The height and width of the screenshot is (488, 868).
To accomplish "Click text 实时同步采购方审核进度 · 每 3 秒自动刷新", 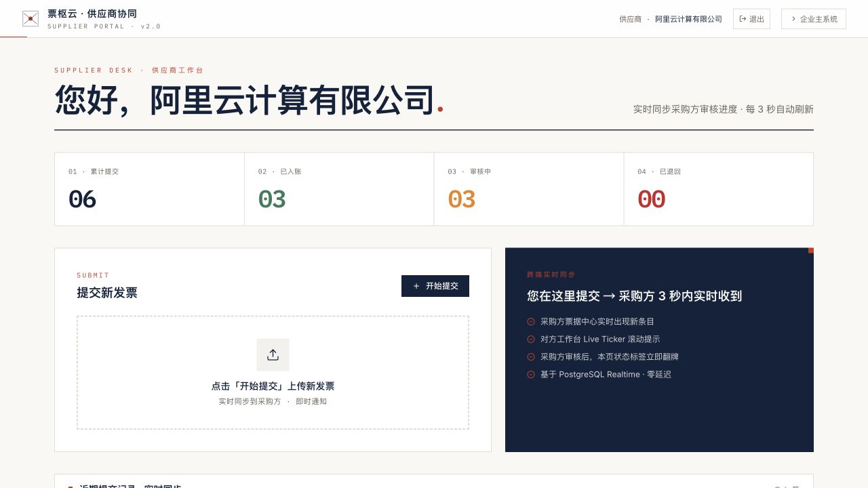I will [x=723, y=109].
